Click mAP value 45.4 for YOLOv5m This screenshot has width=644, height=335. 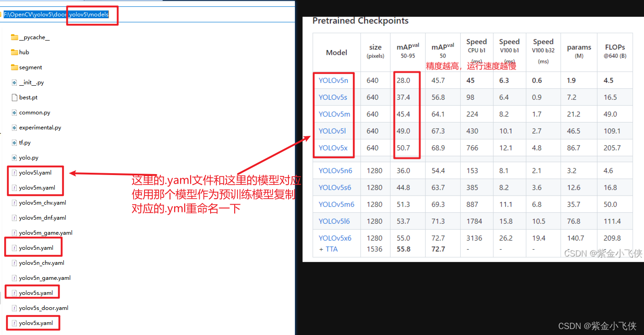tap(403, 114)
